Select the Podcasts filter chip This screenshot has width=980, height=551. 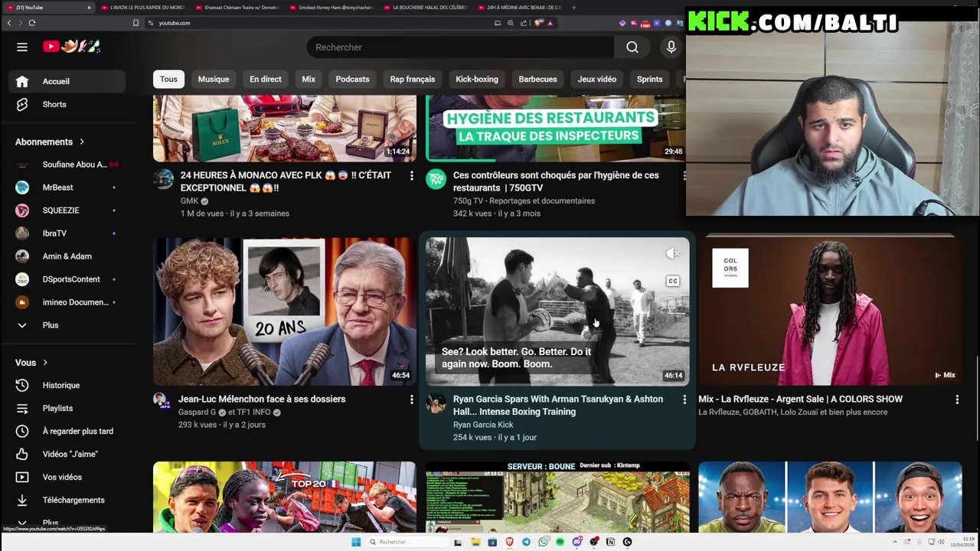(352, 80)
